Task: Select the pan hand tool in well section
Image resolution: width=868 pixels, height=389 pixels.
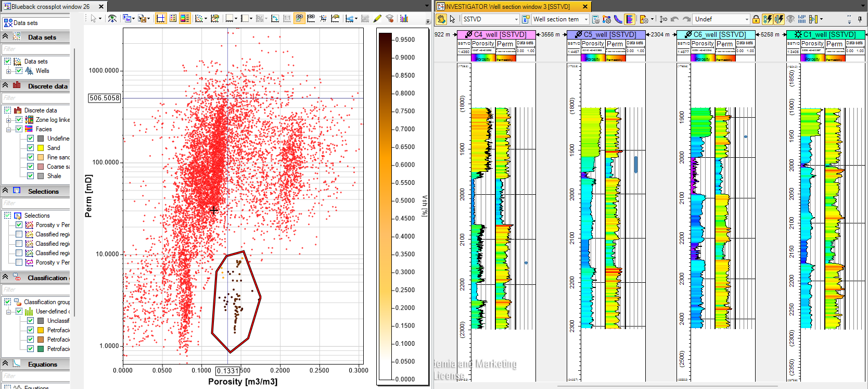Action: click(441, 19)
